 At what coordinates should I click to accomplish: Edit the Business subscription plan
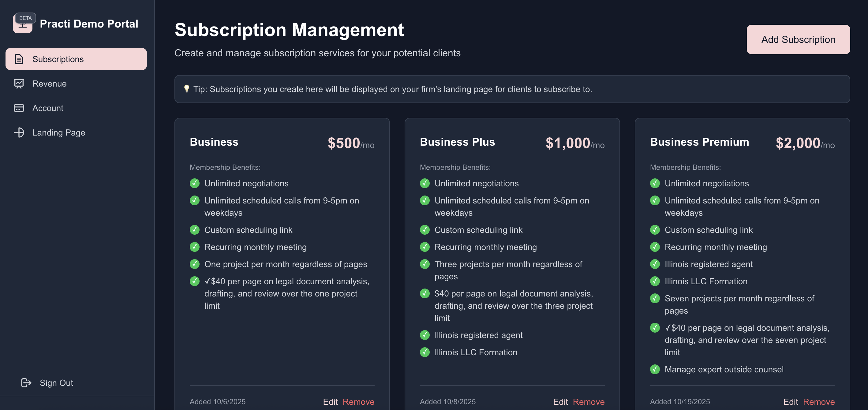tap(330, 401)
